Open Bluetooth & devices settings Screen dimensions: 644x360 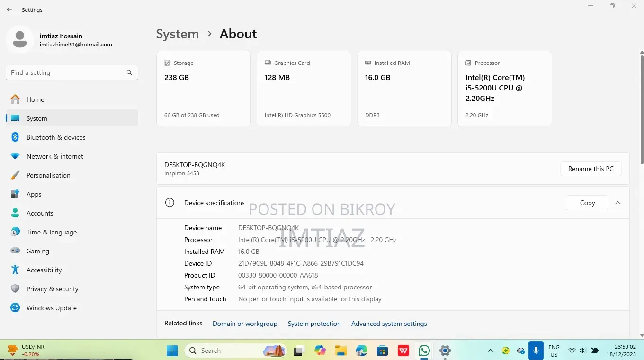click(x=72, y=137)
